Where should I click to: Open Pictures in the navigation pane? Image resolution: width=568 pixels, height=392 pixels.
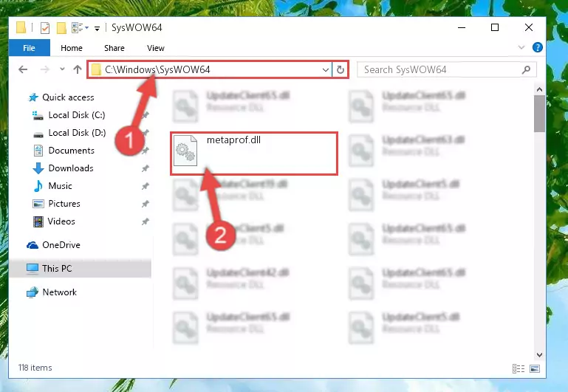[64, 204]
